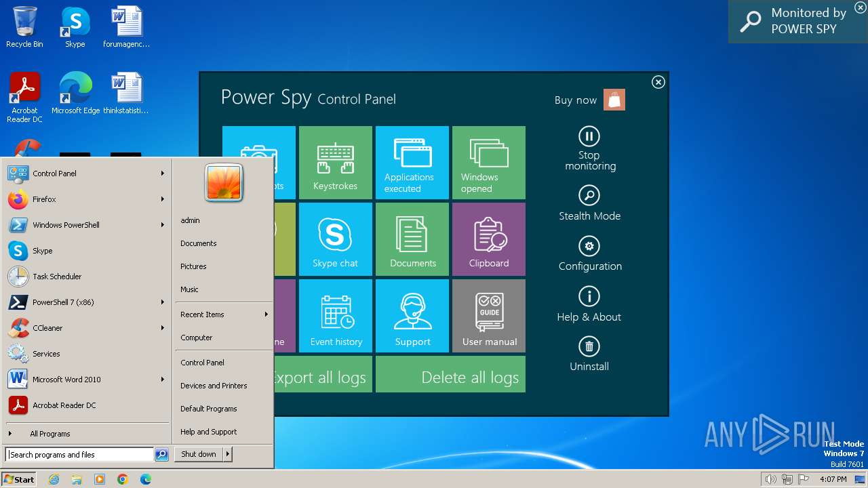Open Acrobat Reader DC desktop icon

tap(24, 98)
